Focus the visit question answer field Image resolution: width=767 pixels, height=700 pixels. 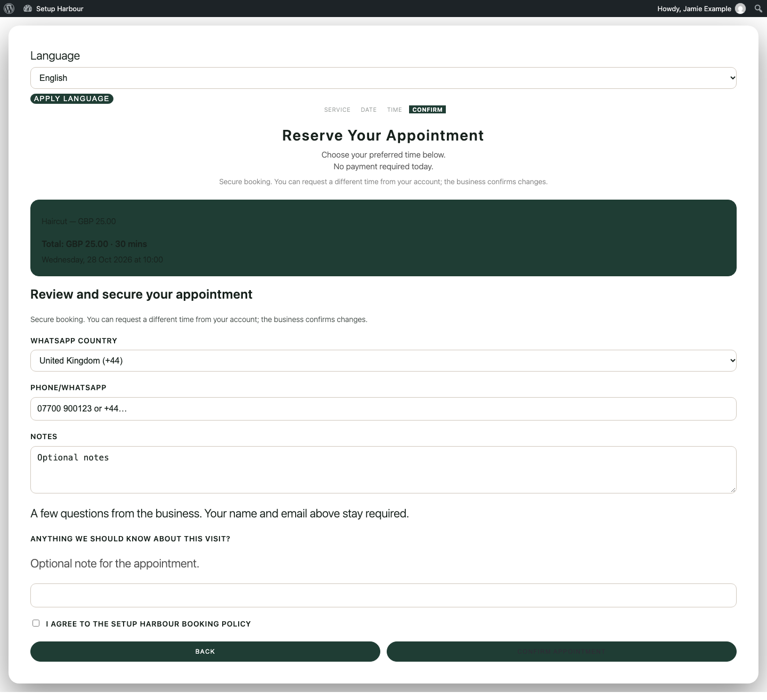click(383, 595)
